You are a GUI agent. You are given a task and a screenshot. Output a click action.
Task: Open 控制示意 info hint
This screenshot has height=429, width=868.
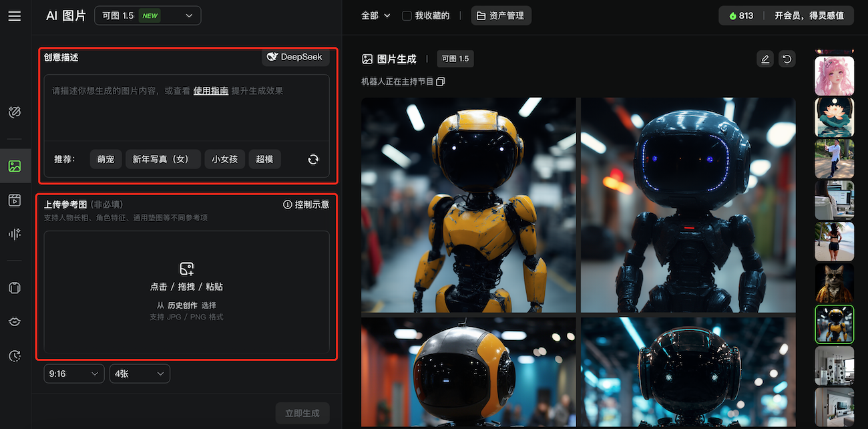pos(306,204)
